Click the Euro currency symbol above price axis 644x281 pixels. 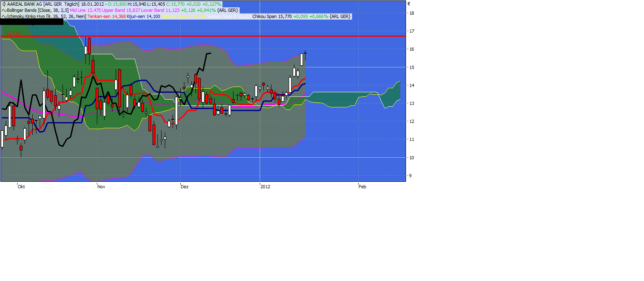point(409,4)
